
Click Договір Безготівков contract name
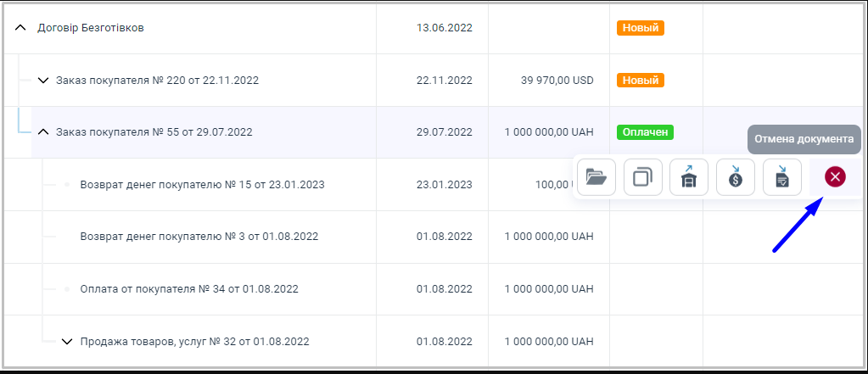pyautogui.click(x=91, y=28)
